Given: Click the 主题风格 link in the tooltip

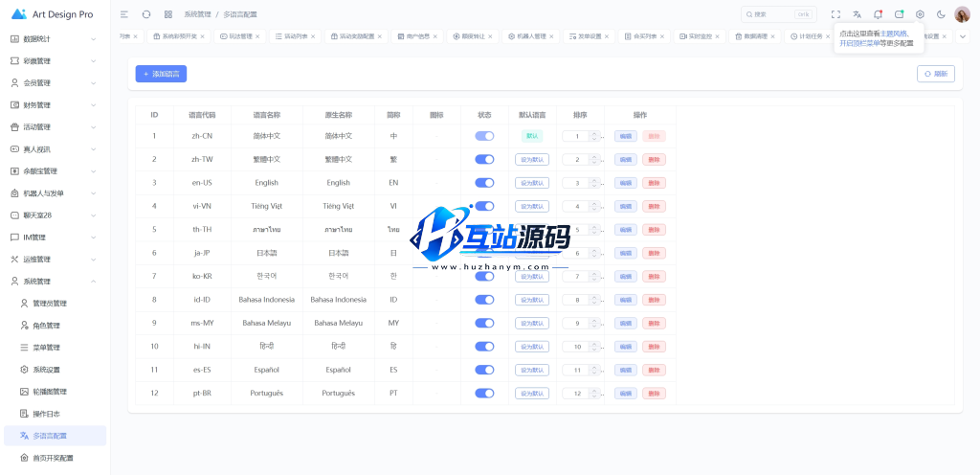Looking at the screenshot, I should [894, 34].
